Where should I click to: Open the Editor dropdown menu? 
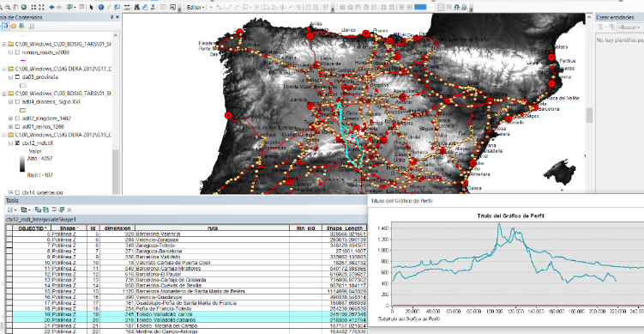pos(196,7)
